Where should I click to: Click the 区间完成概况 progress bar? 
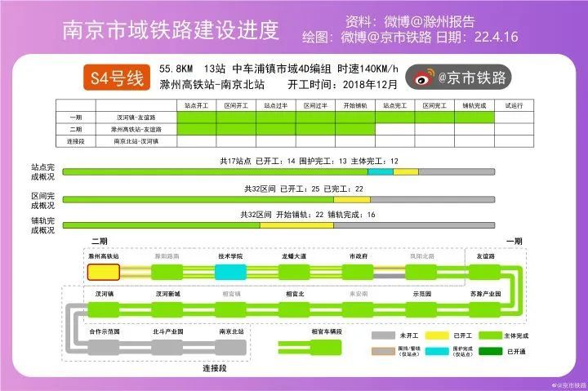pyautogui.click(x=278, y=199)
